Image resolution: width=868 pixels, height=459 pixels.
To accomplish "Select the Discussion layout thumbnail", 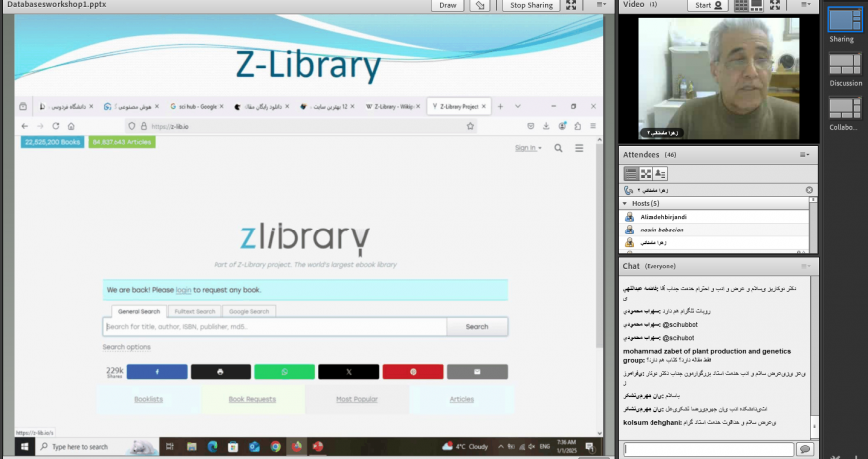I will coord(845,64).
